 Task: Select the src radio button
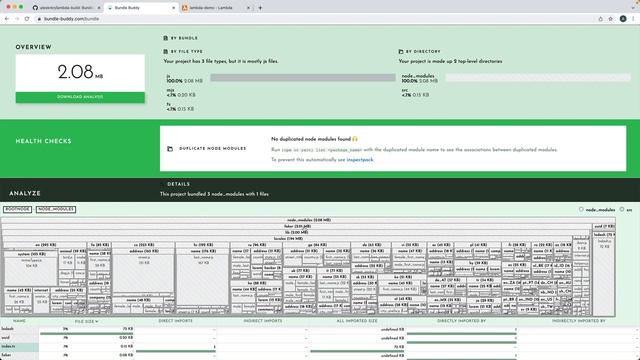[622, 209]
